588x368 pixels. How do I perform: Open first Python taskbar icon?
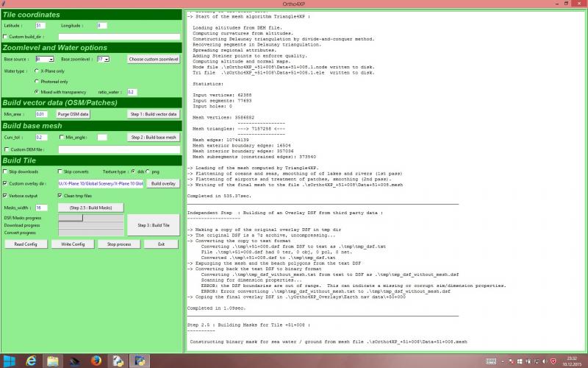click(x=118, y=361)
